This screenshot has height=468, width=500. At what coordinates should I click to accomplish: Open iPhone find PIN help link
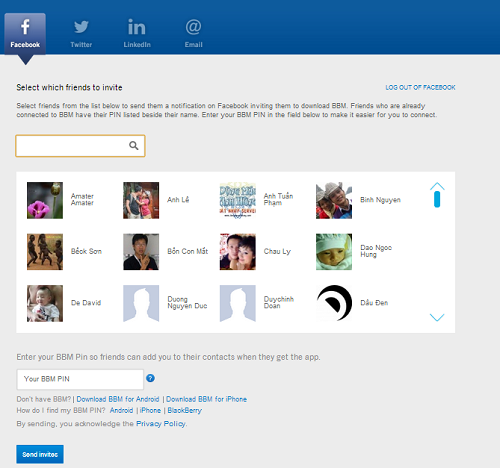(x=150, y=410)
